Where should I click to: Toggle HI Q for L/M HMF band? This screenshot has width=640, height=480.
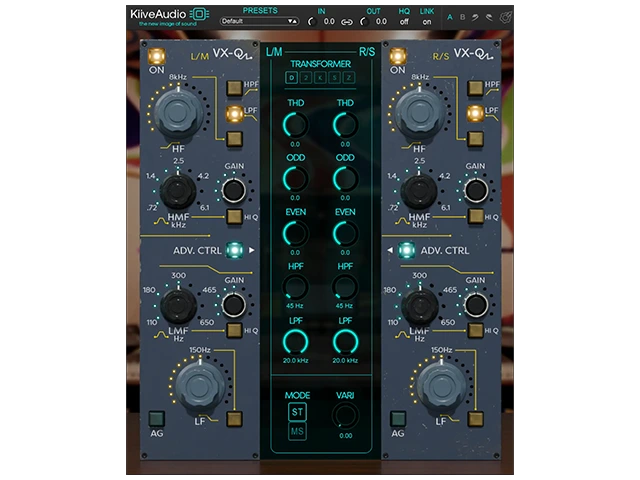click(234, 217)
